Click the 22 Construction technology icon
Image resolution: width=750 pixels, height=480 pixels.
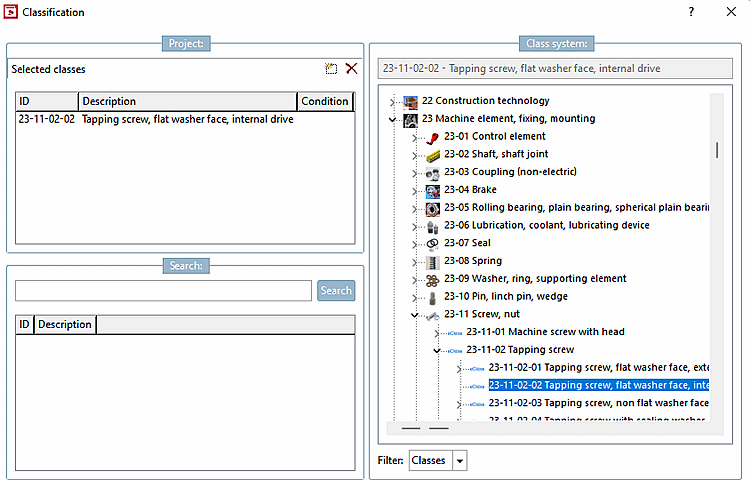click(x=410, y=102)
